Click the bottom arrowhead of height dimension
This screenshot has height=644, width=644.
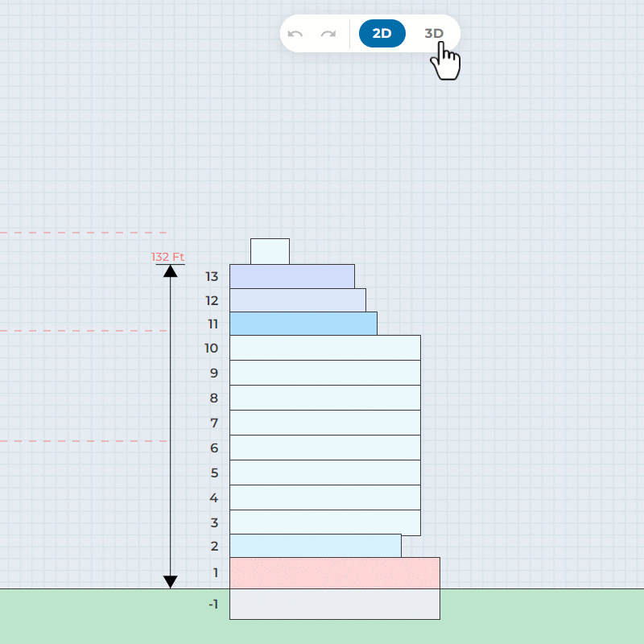coord(171,581)
